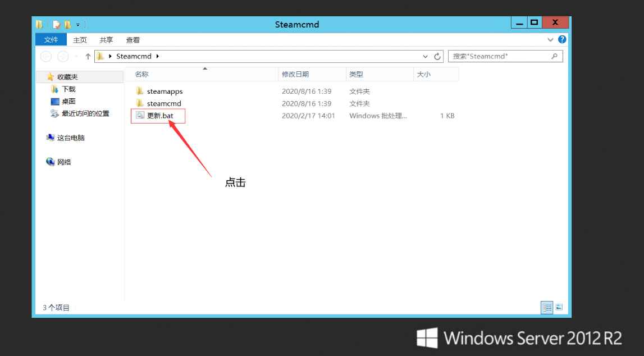
Task: Click the Steamcmd breadcrumb in the address bar
Action: (x=134, y=56)
